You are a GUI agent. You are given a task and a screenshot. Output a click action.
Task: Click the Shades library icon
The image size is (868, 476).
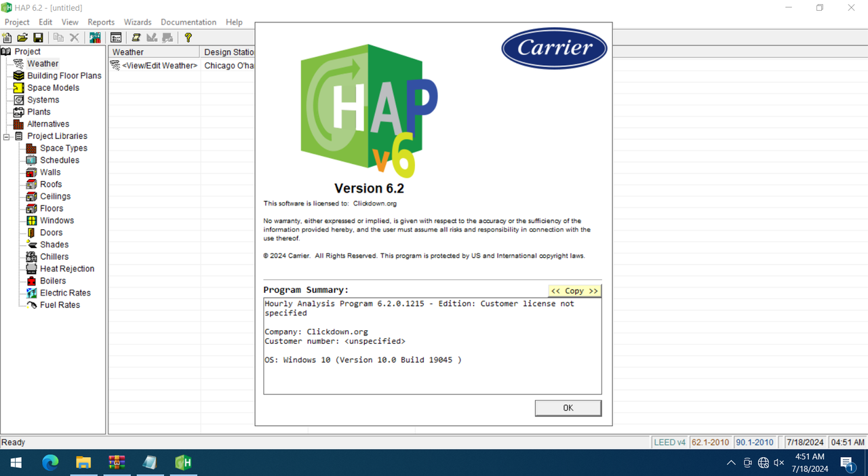(31, 245)
